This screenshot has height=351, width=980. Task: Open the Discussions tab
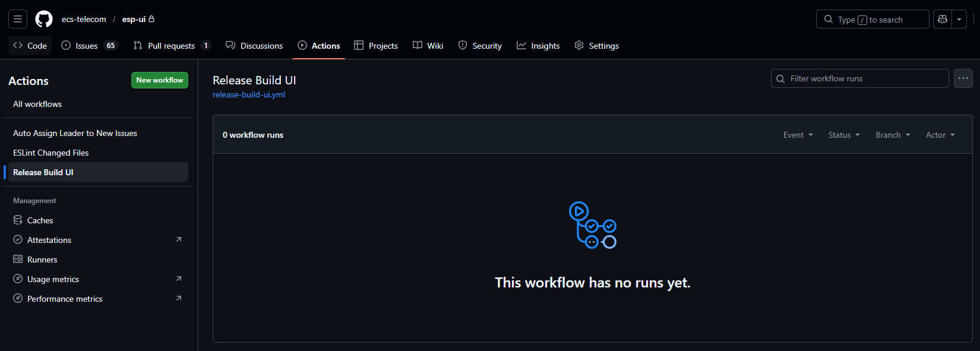point(254,46)
